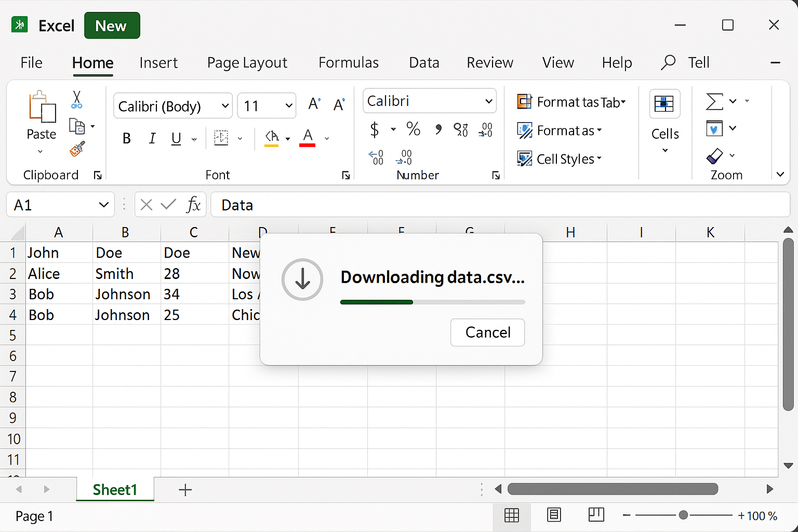This screenshot has height=532, width=798.
Task: Open the File menu
Action: pos(32,62)
